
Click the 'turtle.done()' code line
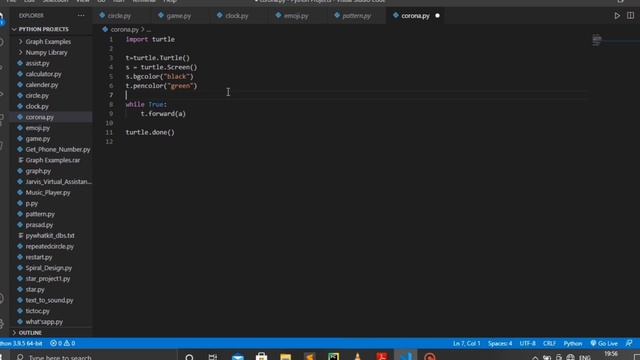point(150,132)
